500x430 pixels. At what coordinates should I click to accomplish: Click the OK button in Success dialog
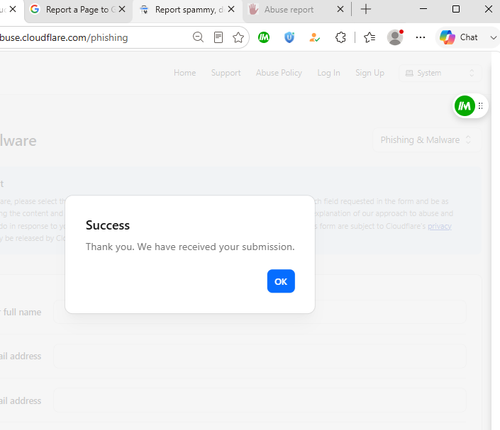coord(281,281)
